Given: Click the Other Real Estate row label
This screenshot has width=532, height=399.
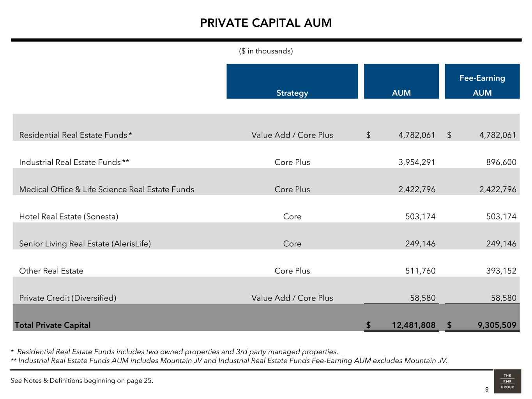Looking at the screenshot, I should (x=51, y=271).
